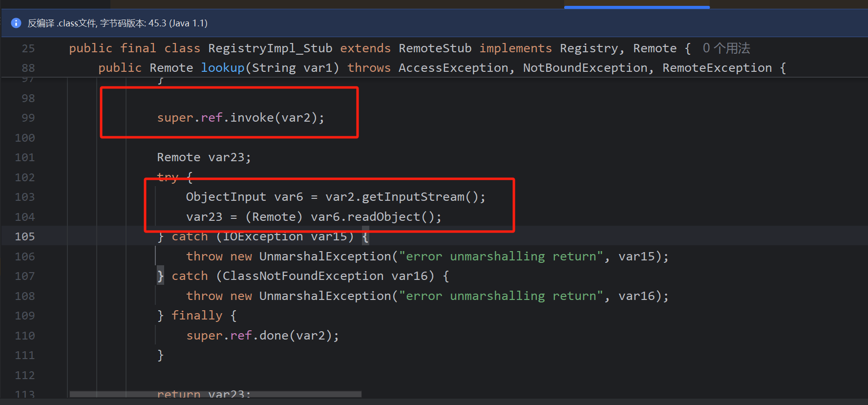Click the 'Remote var23;' declaration
868x405 pixels.
(204, 157)
